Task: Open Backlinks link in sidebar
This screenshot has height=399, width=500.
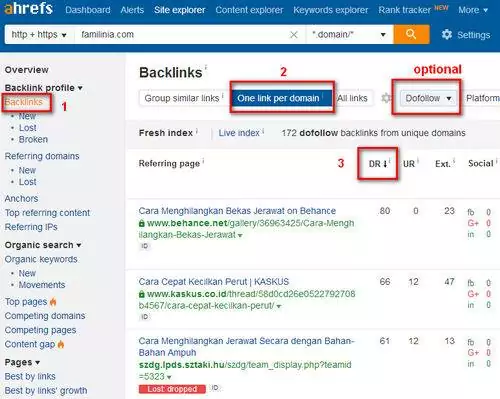Action: (x=24, y=102)
